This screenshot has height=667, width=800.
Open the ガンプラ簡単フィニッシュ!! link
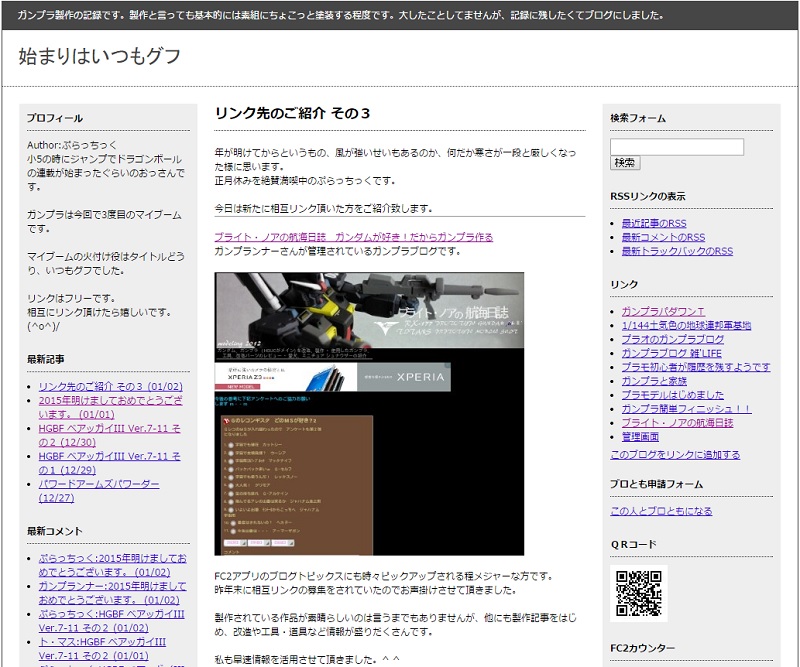686,409
